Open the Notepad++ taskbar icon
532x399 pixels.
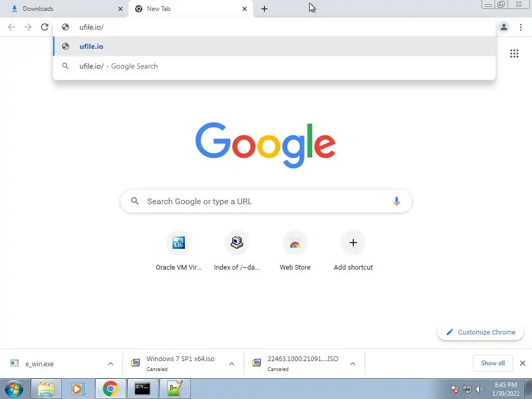point(175,389)
